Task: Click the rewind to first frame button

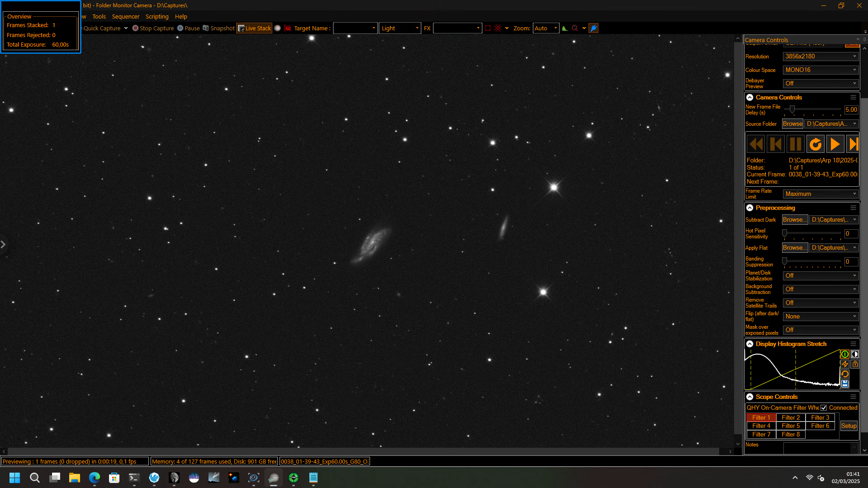Action: [x=756, y=144]
